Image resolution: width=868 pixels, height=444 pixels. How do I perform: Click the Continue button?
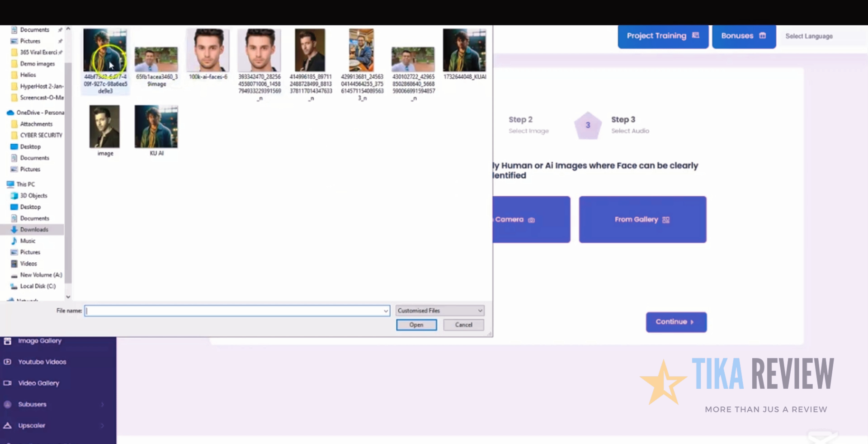pyautogui.click(x=676, y=322)
